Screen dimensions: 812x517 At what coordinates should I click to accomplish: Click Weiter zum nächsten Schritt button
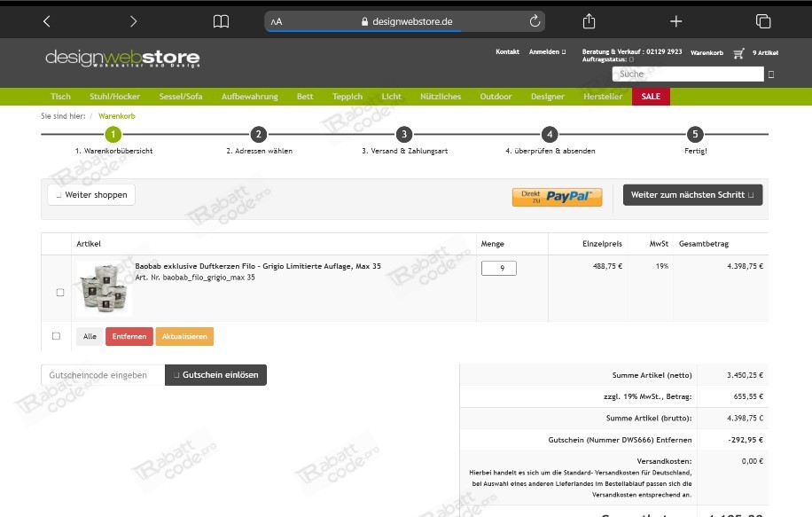point(692,195)
